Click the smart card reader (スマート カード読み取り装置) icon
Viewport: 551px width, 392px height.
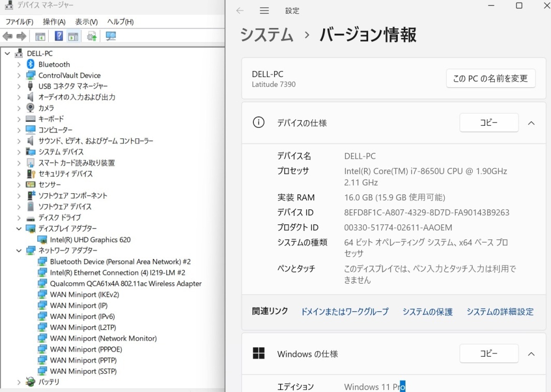[31, 163]
